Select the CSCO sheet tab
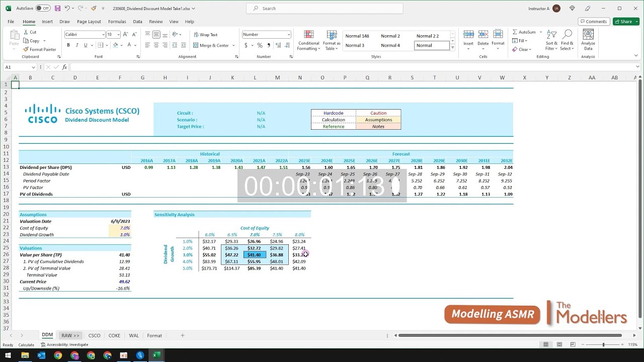The height and width of the screenshot is (362, 644). pos(94,335)
